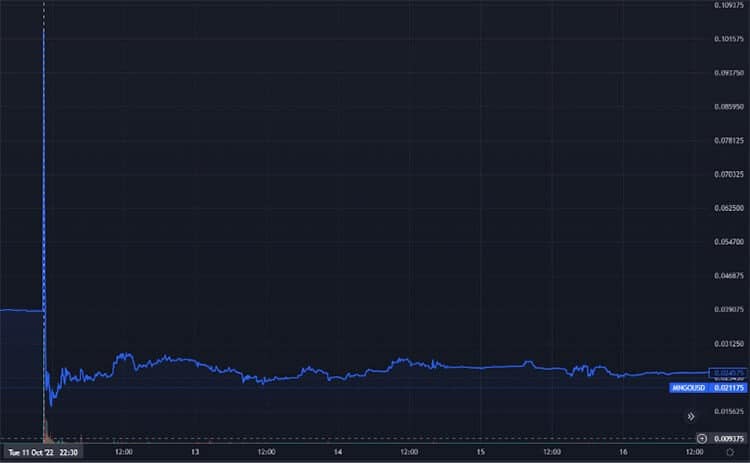The width and height of the screenshot is (750, 463).
Task: Click price scale value 0.054700
Action: click(729, 242)
